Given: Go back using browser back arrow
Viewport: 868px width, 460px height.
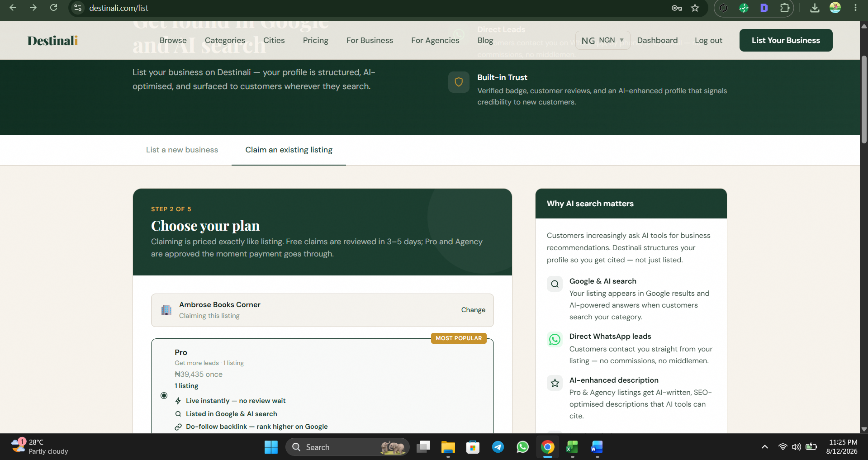Looking at the screenshot, I should [13, 8].
